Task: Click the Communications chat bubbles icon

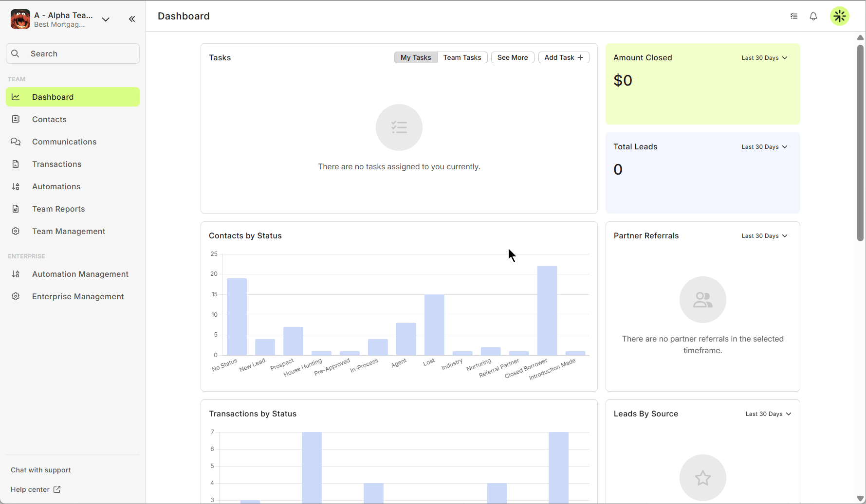Action: pyautogui.click(x=16, y=142)
